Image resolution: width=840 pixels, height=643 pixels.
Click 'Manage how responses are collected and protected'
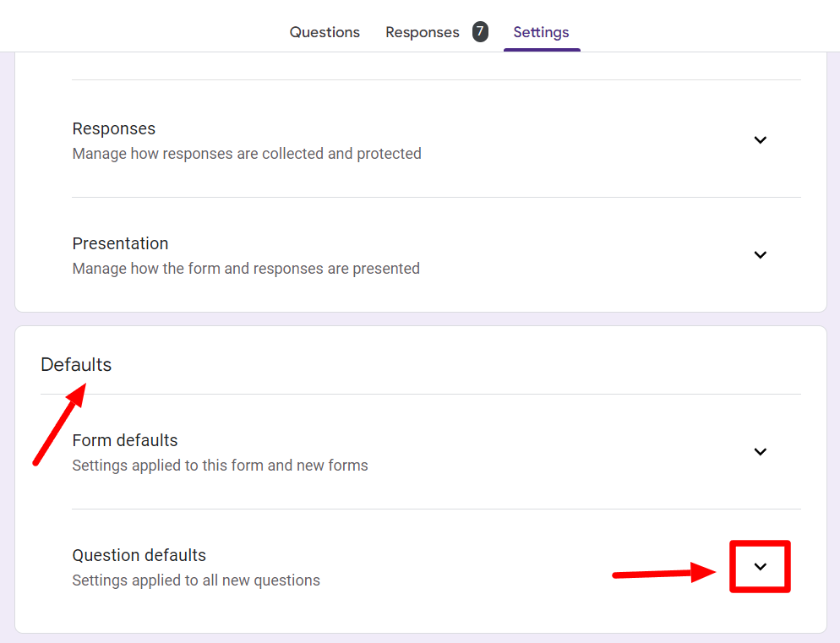[x=247, y=154]
